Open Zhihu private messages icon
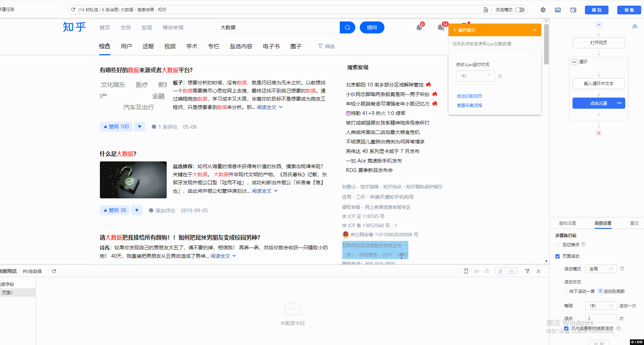This screenshot has width=644, height=345. pyautogui.click(x=441, y=27)
